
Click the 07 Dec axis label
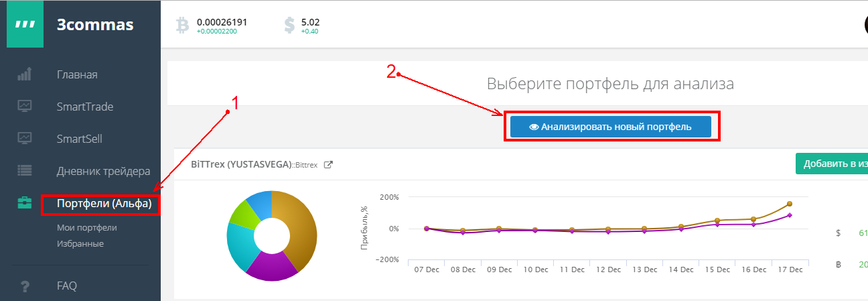426,269
